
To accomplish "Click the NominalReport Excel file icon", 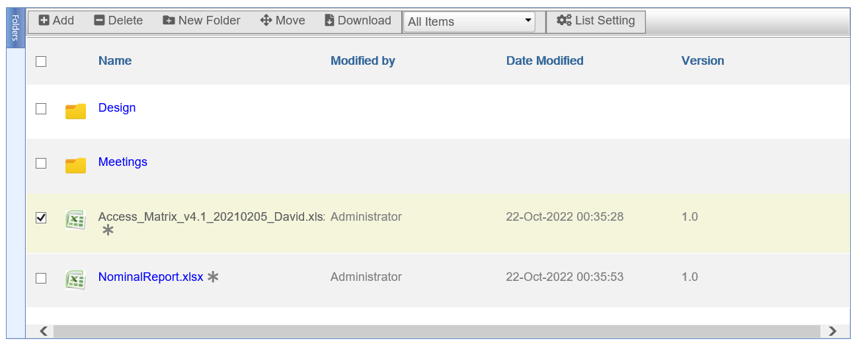I will click(x=75, y=280).
